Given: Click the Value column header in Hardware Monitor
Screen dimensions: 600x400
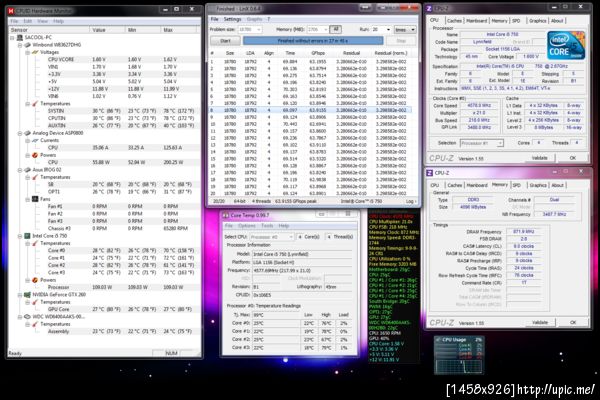Looking at the screenshot, I should [x=108, y=30].
